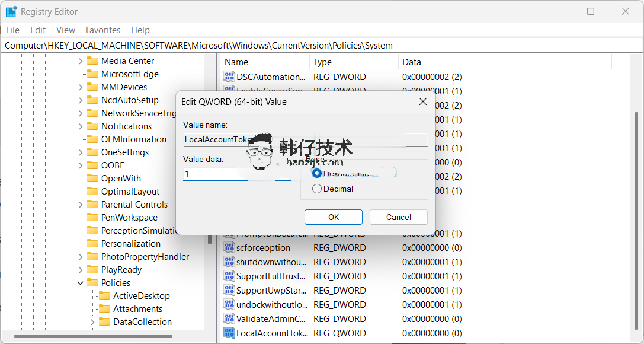Collapse the Policies key
The image size is (644, 344).
tap(81, 283)
